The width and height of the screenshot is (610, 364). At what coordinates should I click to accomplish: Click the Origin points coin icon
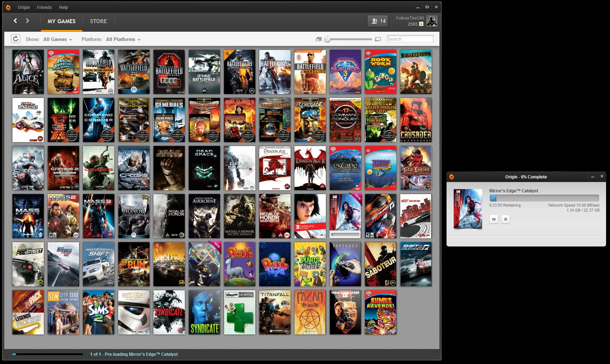click(421, 24)
